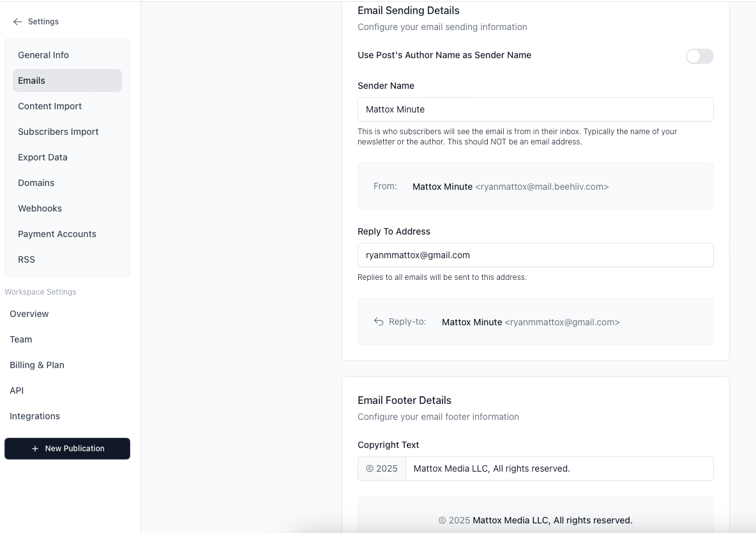
Task: Click the reply arrow icon beside Reply-to
Action: [379, 321]
